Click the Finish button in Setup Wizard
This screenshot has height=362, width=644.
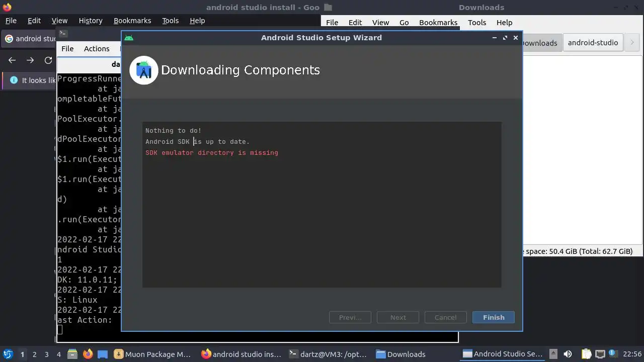493,317
